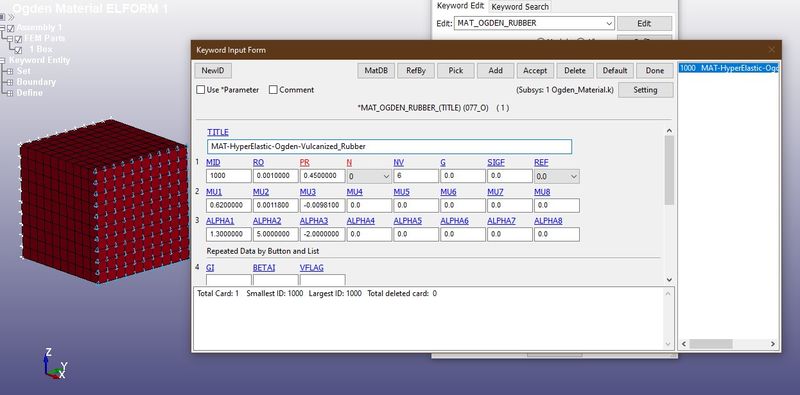The image size is (800, 395).
Task: Open the GI label link
Action: (x=210, y=267)
